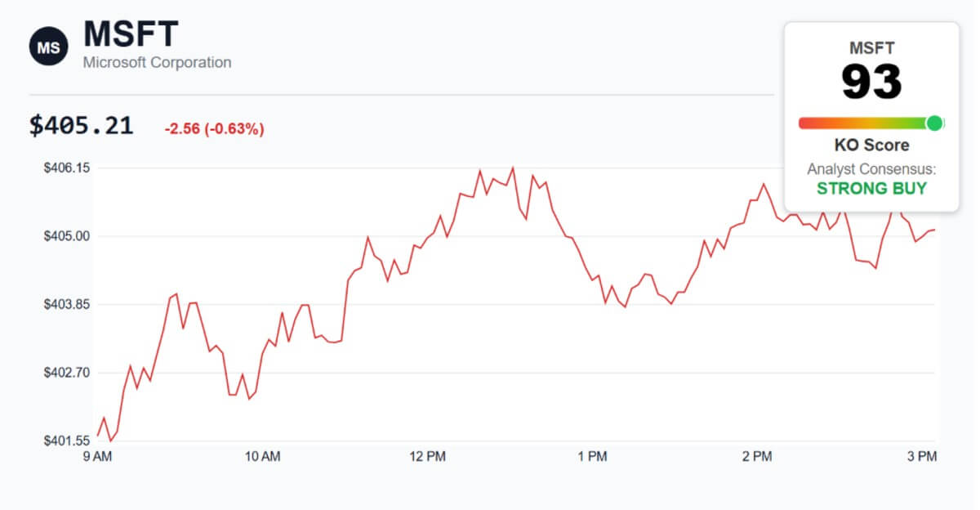This screenshot has width=980, height=510.
Task: Click the MSFT label in score card
Action: [x=871, y=48]
